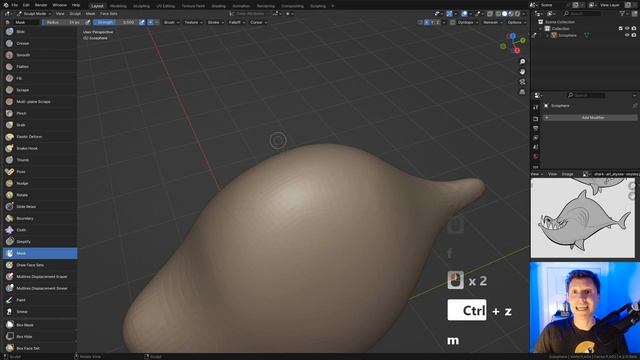Select the Box Mask tool
This screenshot has width=640, height=360.
(x=40, y=325)
